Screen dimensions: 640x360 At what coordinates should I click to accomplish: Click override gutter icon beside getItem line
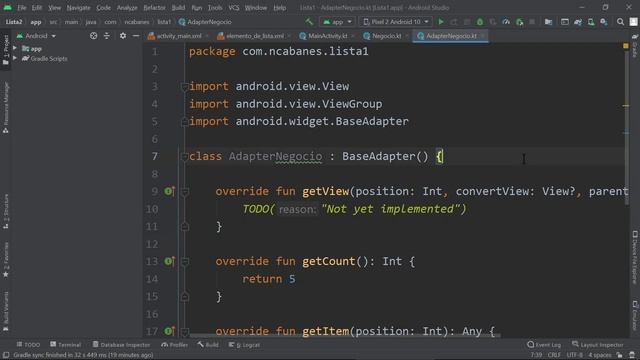click(x=169, y=331)
